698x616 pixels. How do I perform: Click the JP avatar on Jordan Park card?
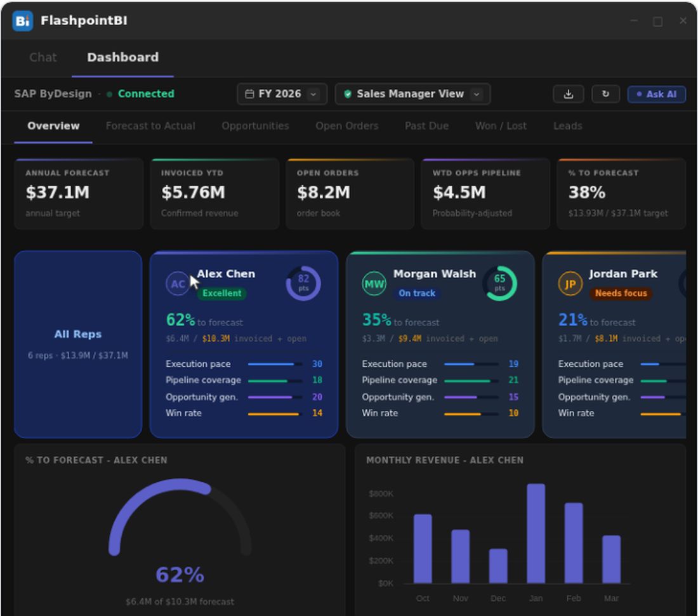pyautogui.click(x=570, y=284)
